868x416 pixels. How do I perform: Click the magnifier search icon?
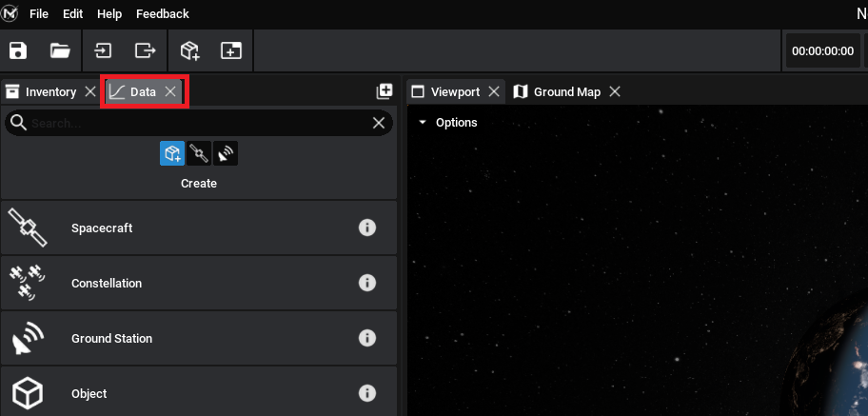(18, 123)
